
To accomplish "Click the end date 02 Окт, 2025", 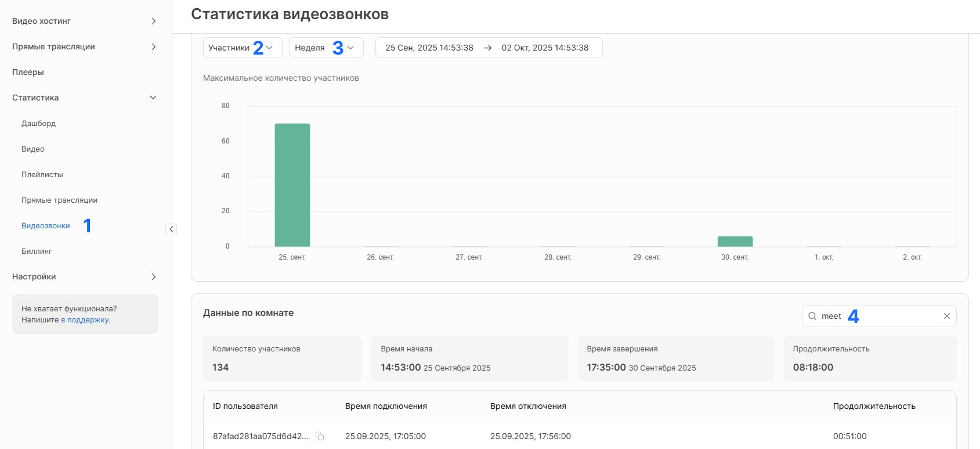I will tap(545, 48).
